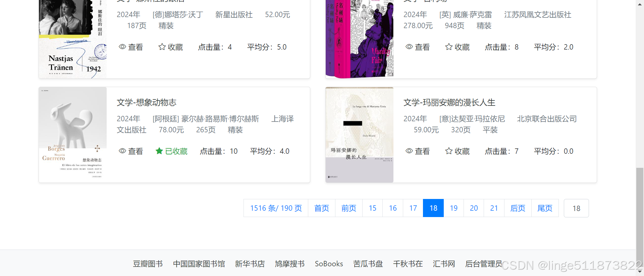
Task: Open the 苦瓜书盘 footer link
Action: [368, 264]
